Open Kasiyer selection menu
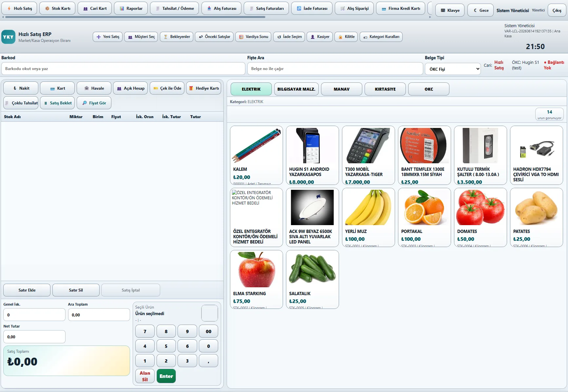The height and width of the screenshot is (392, 568). click(320, 37)
